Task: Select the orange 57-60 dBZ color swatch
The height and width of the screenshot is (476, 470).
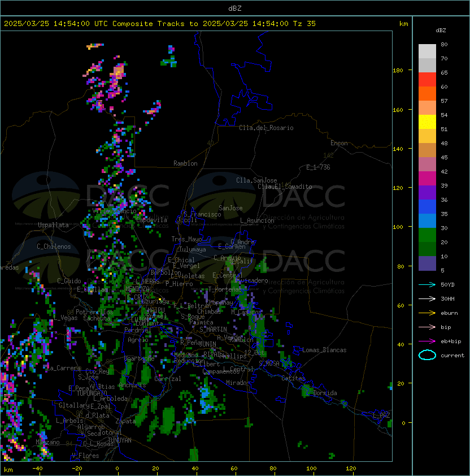Action: coord(427,93)
